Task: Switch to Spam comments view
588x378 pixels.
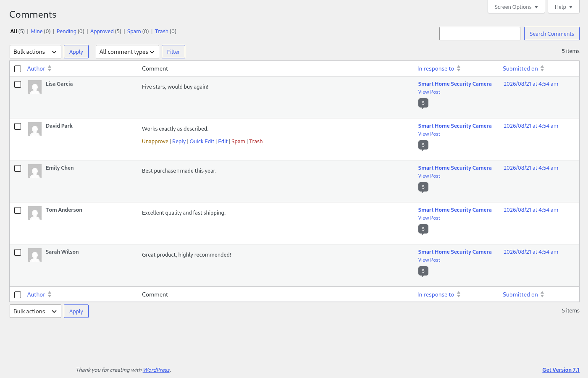Action: click(x=134, y=31)
